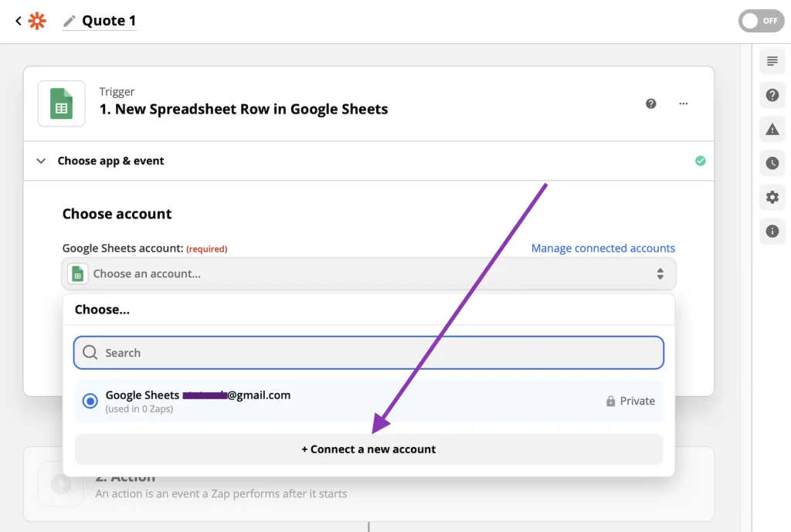Viewport: 791px width, 532px height.
Task: Open the trigger step more options menu
Action: (x=683, y=103)
